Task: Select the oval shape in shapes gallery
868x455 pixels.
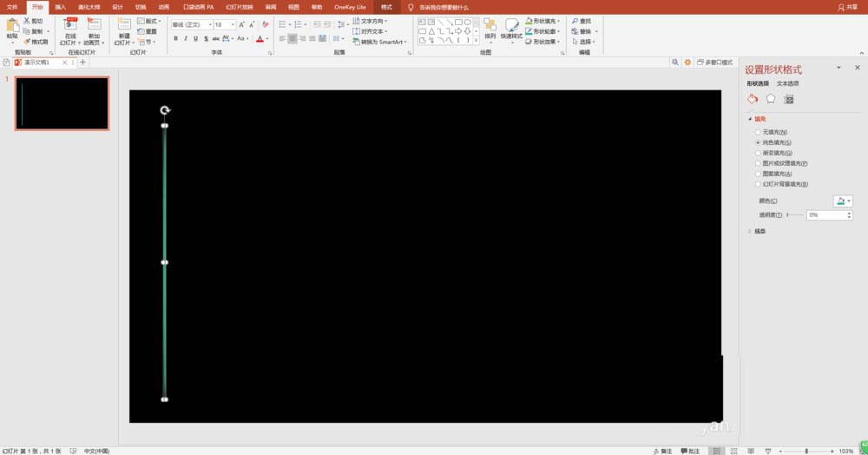Action: point(468,22)
